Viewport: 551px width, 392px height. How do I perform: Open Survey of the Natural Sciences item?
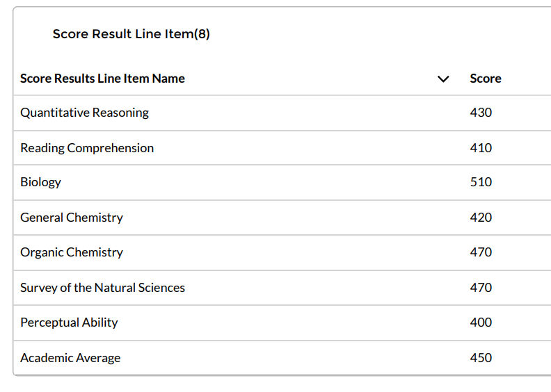(x=102, y=288)
